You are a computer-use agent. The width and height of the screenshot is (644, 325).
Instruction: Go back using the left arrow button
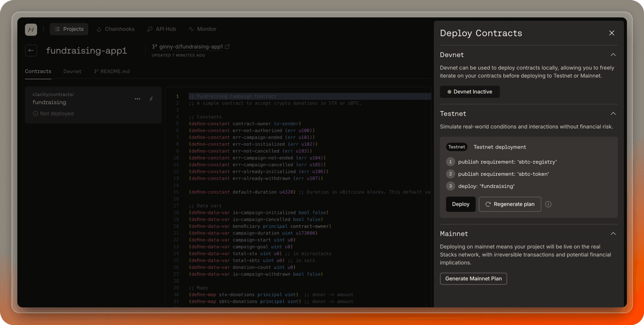click(31, 50)
